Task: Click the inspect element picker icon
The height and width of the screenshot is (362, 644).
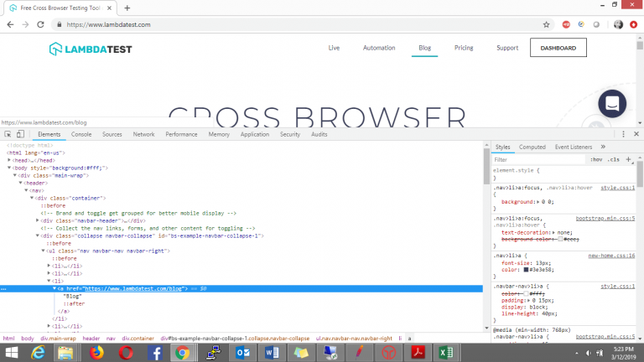Action: click(8, 134)
